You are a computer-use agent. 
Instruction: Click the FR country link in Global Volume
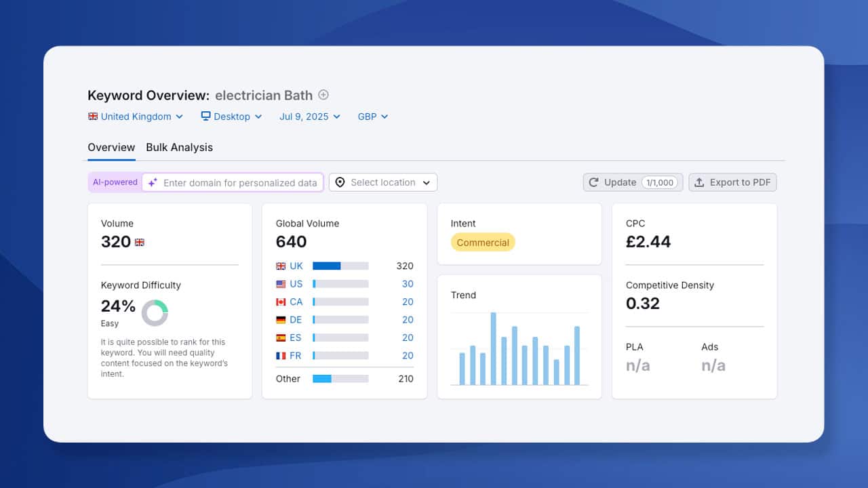click(x=296, y=356)
